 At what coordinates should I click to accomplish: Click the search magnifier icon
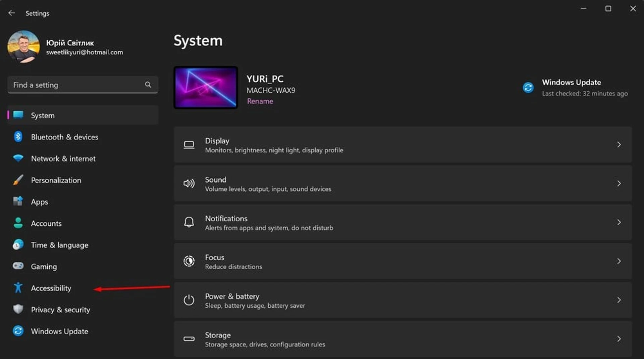148,85
